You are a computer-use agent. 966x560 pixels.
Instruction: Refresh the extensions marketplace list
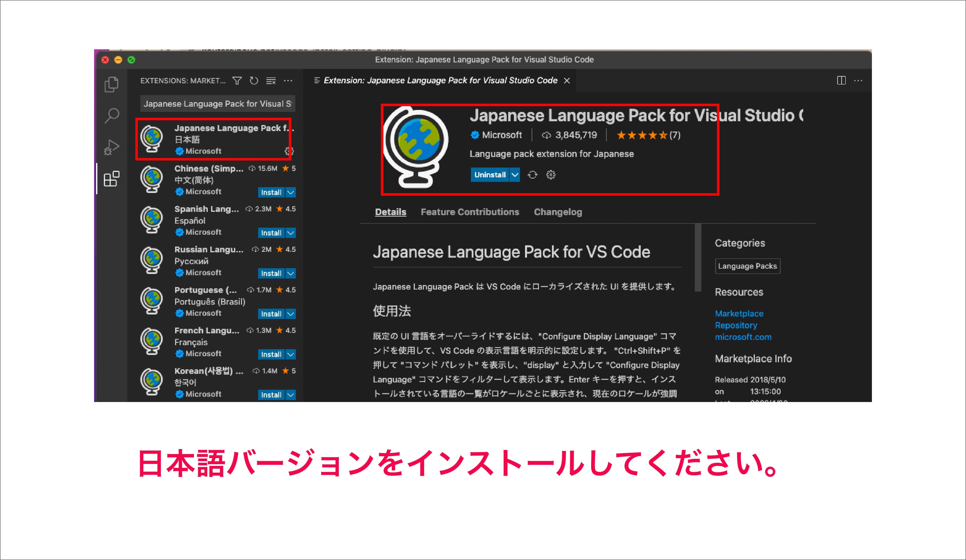254,81
